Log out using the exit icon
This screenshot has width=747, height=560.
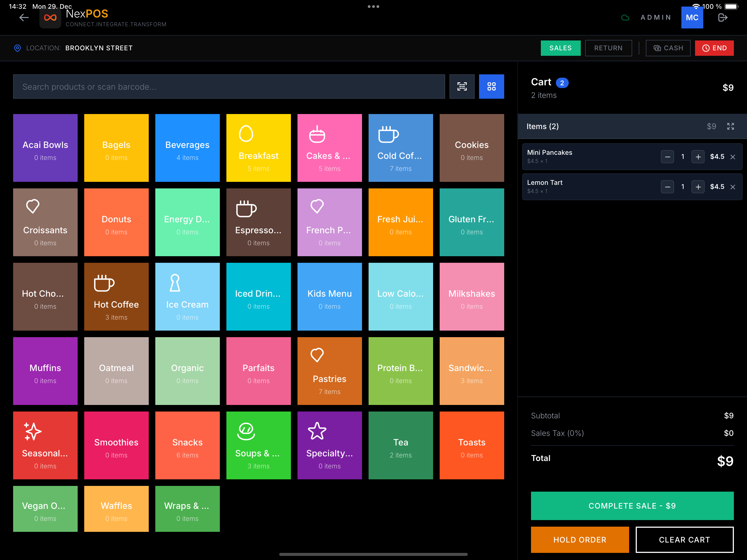click(722, 17)
